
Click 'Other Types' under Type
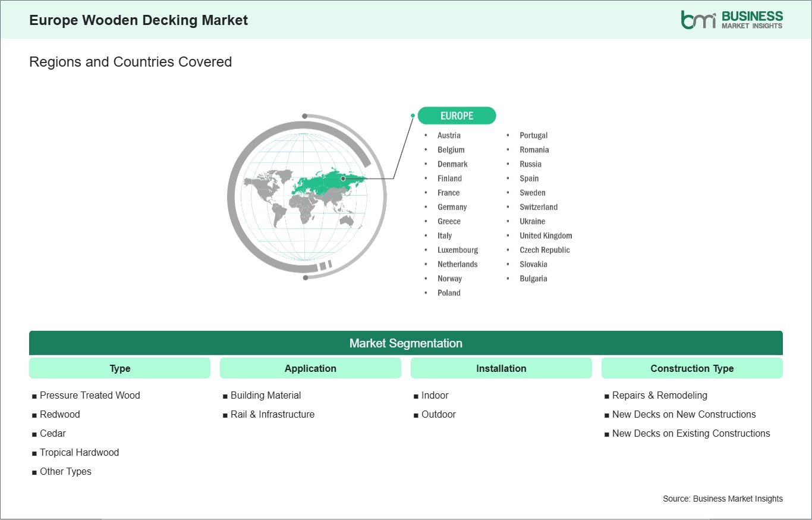pyautogui.click(x=65, y=472)
